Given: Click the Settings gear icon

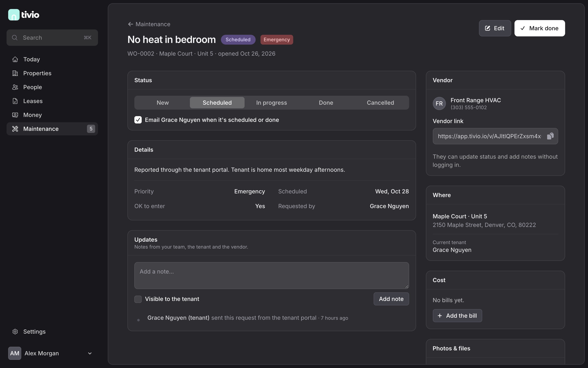Looking at the screenshot, I should (x=15, y=332).
